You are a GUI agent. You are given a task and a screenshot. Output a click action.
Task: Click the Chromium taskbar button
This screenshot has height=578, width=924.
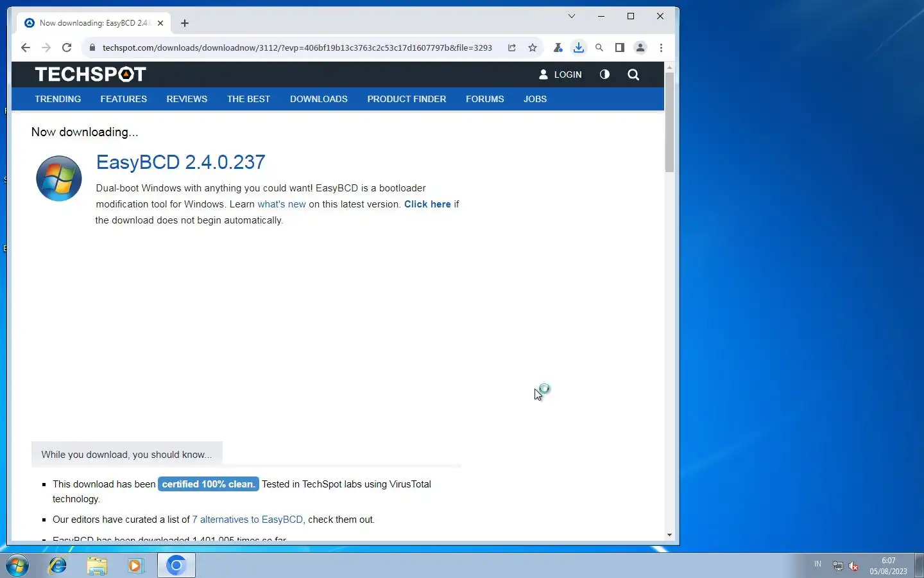(176, 566)
